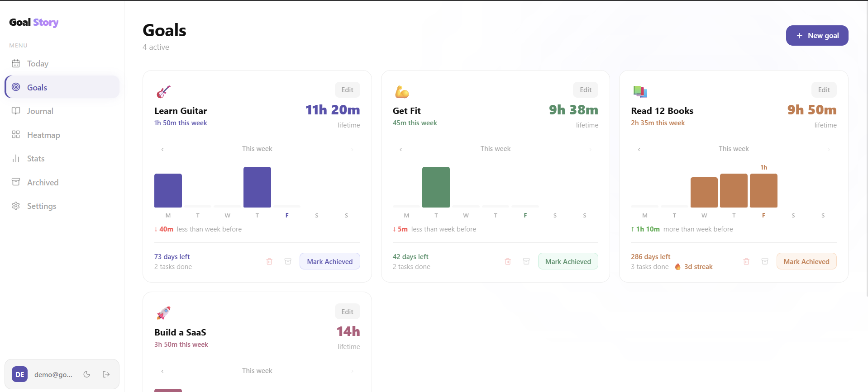Image resolution: width=868 pixels, height=392 pixels.
Task: Delete the Get Fit goal
Action: (x=508, y=261)
